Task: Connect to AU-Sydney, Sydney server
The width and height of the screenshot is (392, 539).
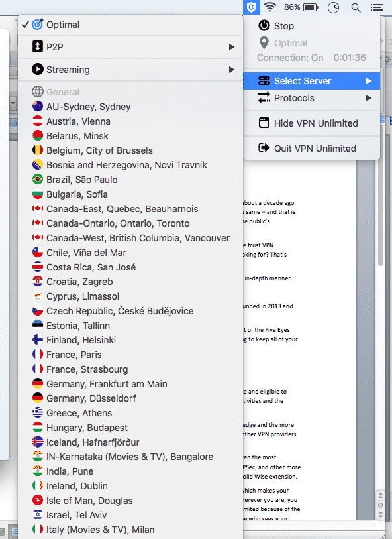Action: pyautogui.click(x=130, y=107)
